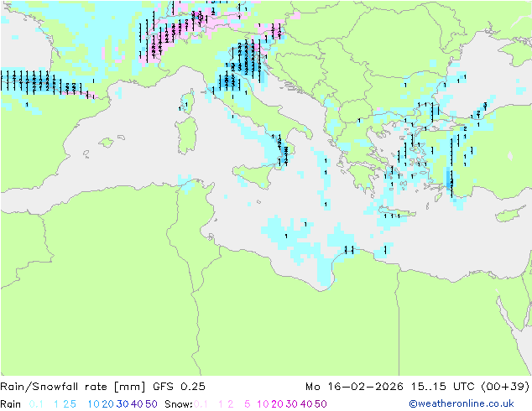Click the weatheronline.co.uk copyright link
This screenshot has height=411, width=532.
coord(462,404)
